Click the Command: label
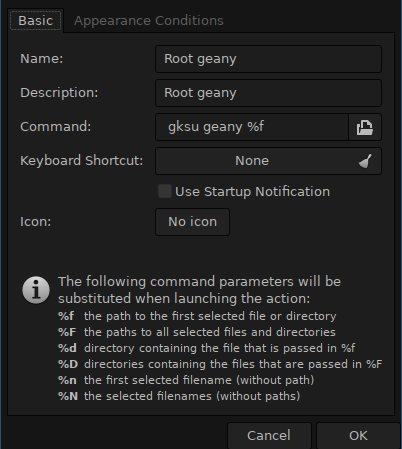 (x=56, y=127)
